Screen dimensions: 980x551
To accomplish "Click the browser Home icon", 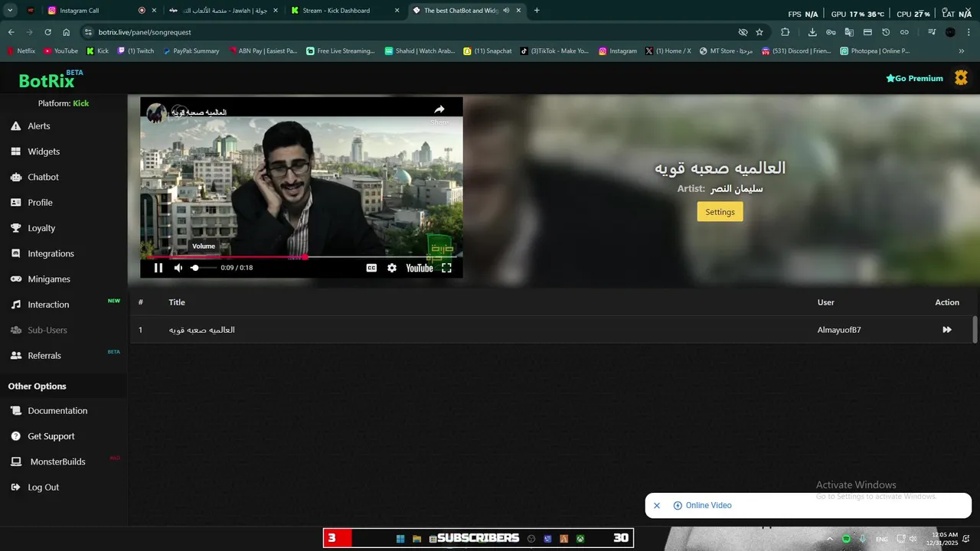I will pos(67,32).
